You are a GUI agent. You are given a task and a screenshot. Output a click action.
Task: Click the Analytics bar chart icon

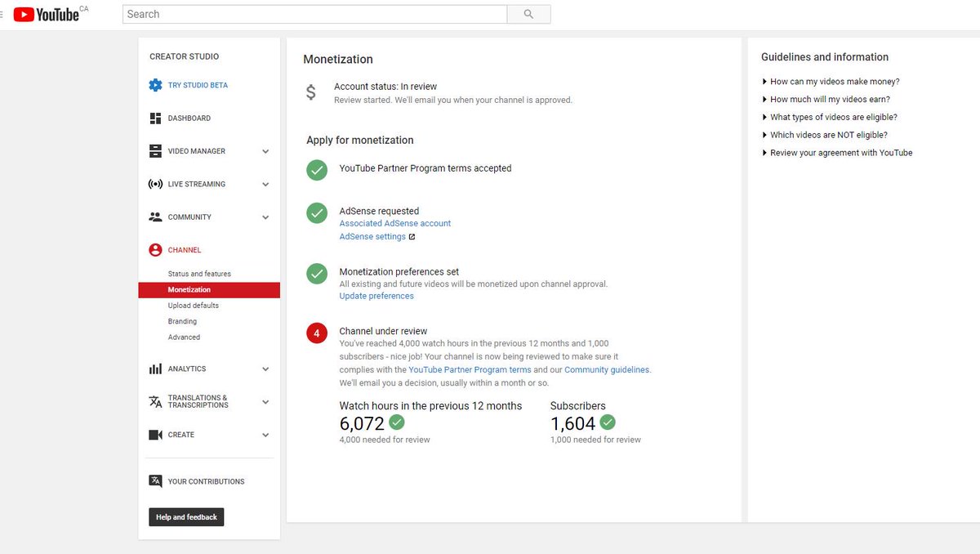[155, 369]
